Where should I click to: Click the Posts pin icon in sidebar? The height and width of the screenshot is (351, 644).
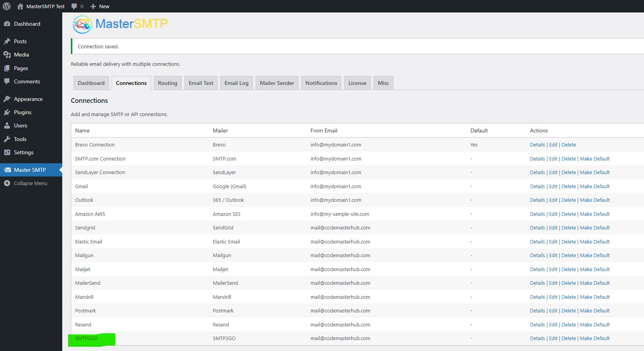[7, 41]
